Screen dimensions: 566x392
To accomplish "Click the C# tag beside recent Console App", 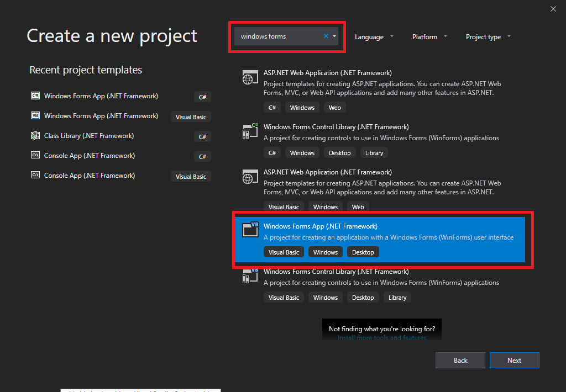I will [202, 156].
